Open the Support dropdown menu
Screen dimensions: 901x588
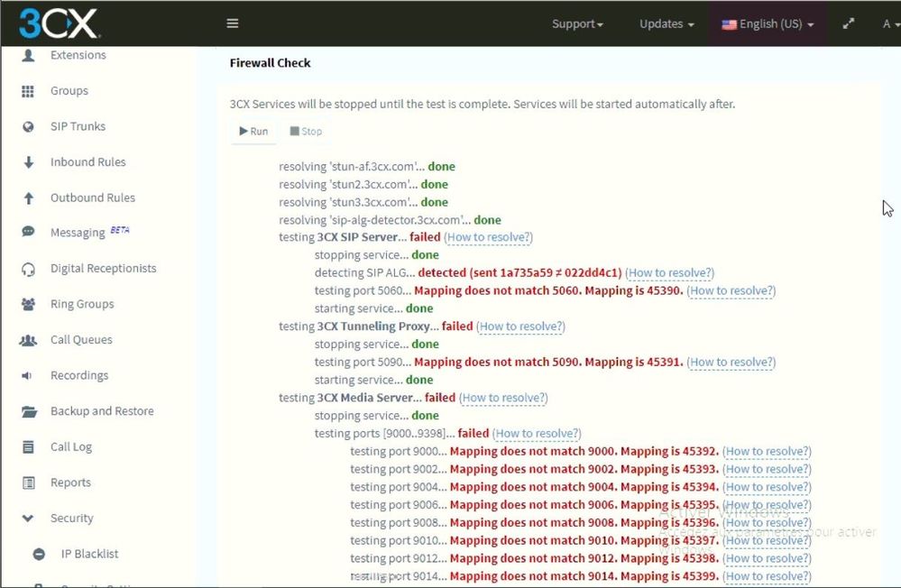tap(577, 23)
